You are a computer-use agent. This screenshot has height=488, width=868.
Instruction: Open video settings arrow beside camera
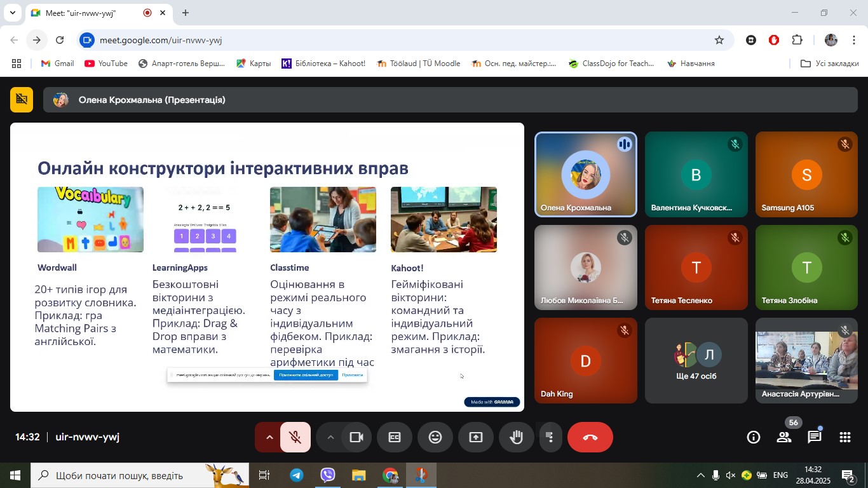pos(330,437)
